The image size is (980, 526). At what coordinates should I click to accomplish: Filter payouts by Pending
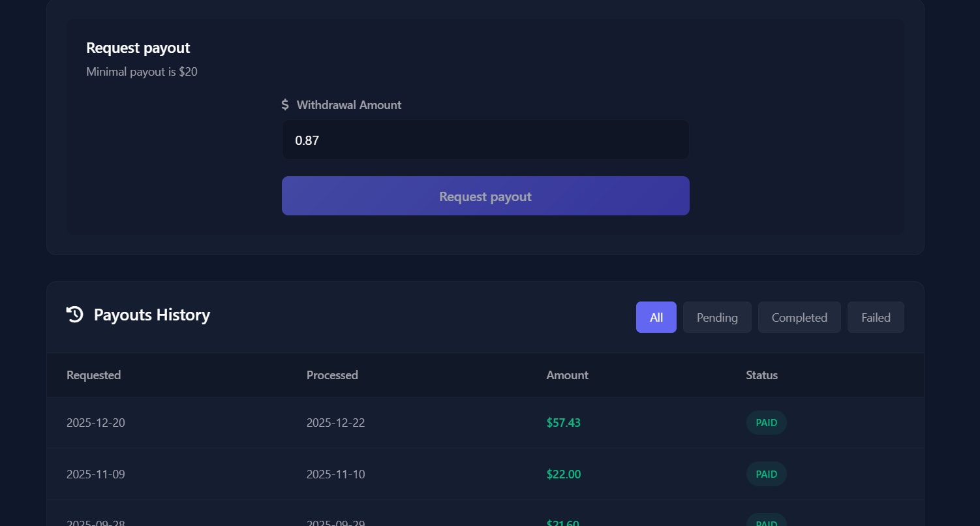point(717,317)
